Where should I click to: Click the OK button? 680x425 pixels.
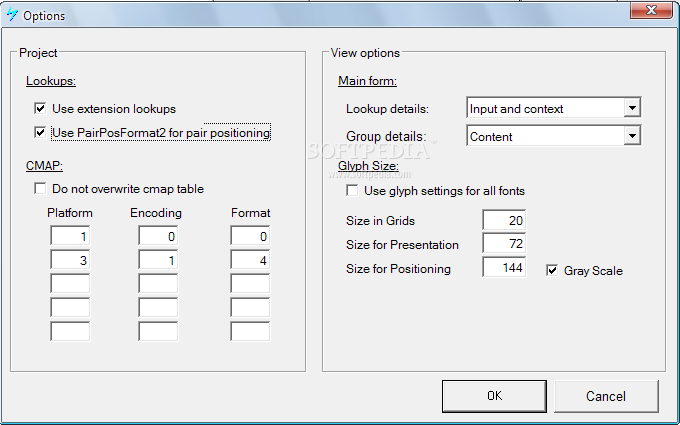pos(494,396)
